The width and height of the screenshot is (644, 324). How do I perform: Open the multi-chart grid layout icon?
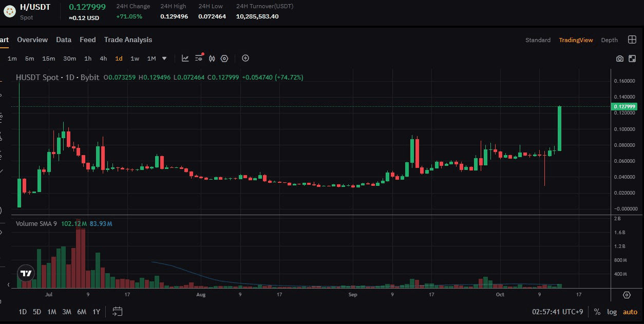pyautogui.click(x=632, y=40)
